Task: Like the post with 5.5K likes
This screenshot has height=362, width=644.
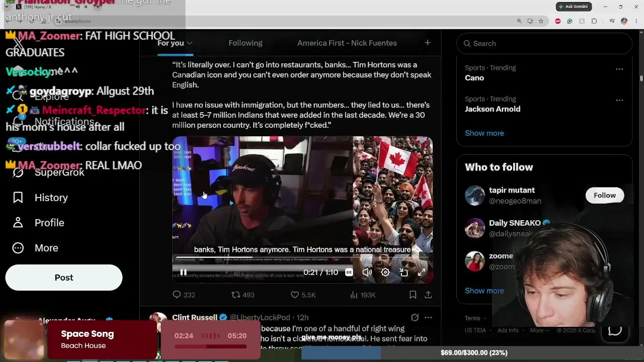Action: (x=303, y=295)
